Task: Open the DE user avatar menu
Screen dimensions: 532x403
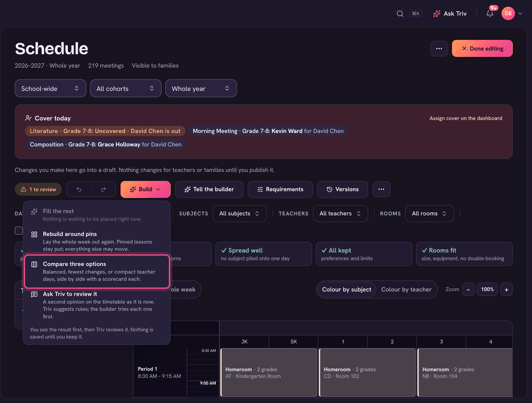Action: 508,14
